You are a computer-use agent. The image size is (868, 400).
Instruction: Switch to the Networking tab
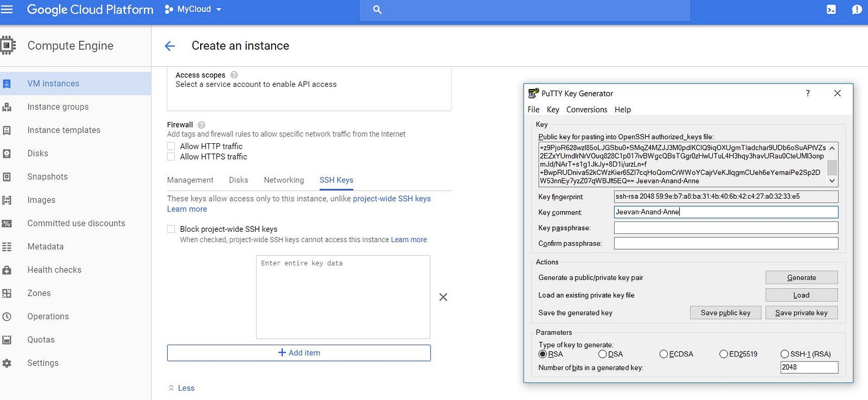tap(284, 180)
